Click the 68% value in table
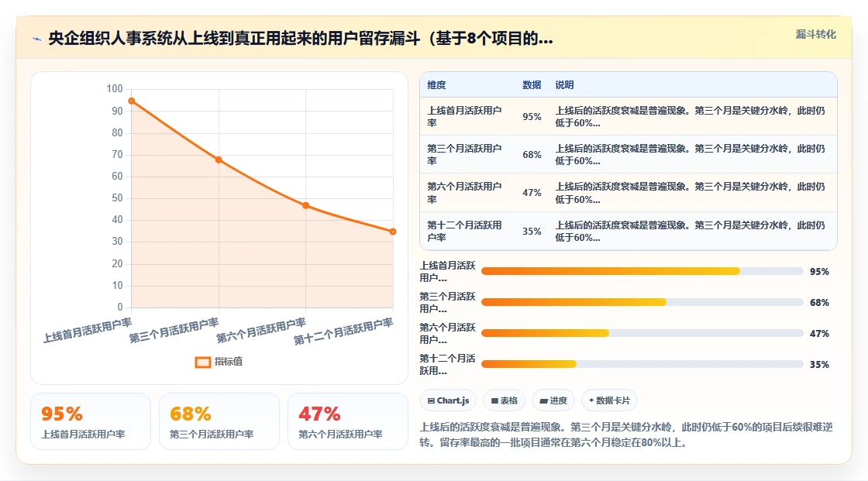The image size is (868, 481). click(x=532, y=155)
